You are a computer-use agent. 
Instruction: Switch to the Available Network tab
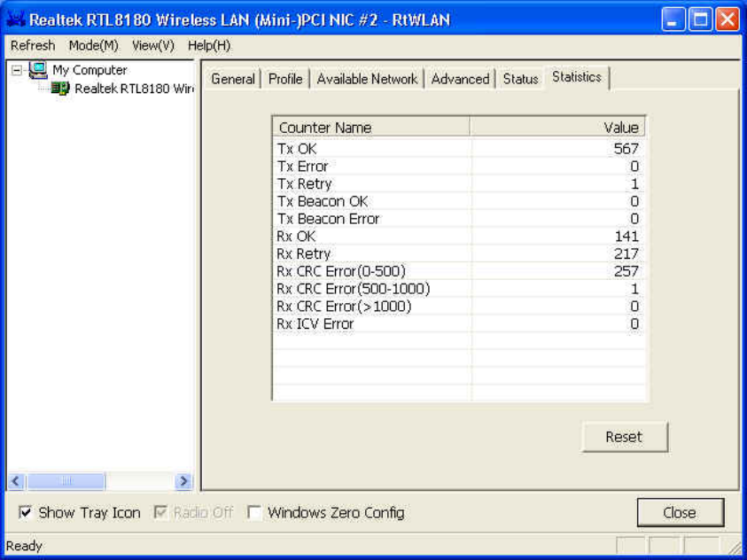[367, 79]
